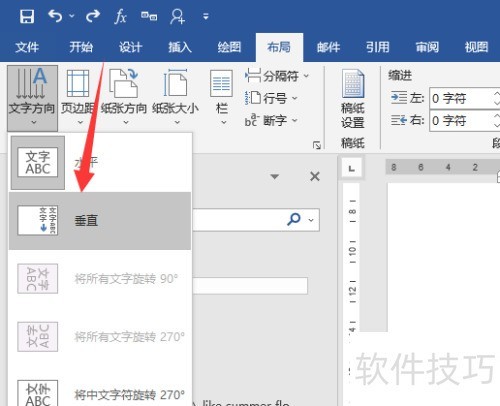500x406 pixels.
Task: Click the add user icon in the title bar
Action: coord(177,16)
